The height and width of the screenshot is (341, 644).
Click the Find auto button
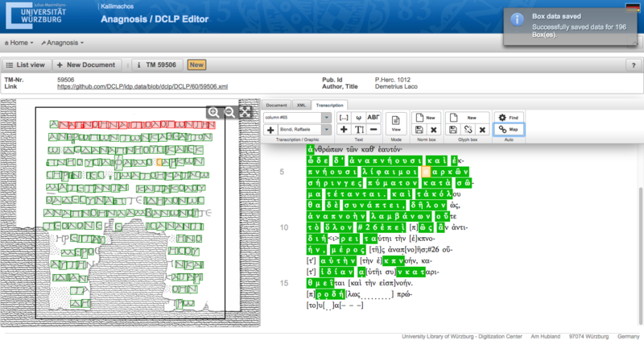pos(508,118)
